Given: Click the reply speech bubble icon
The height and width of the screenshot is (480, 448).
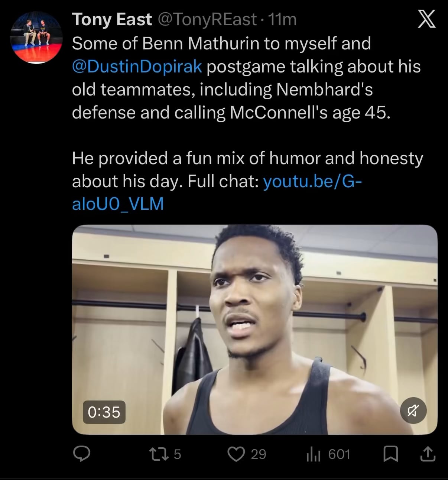Looking at the screenshot, I should (82, 454).
